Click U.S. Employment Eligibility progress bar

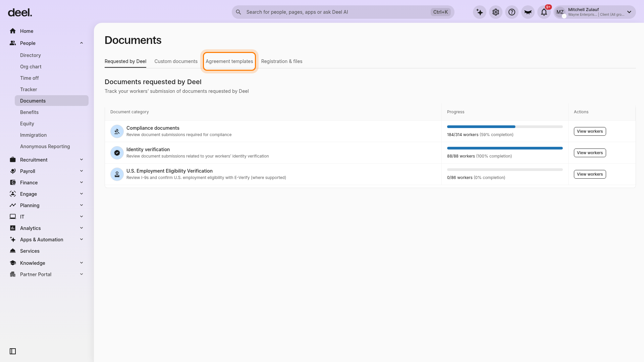tap(505, 170)
